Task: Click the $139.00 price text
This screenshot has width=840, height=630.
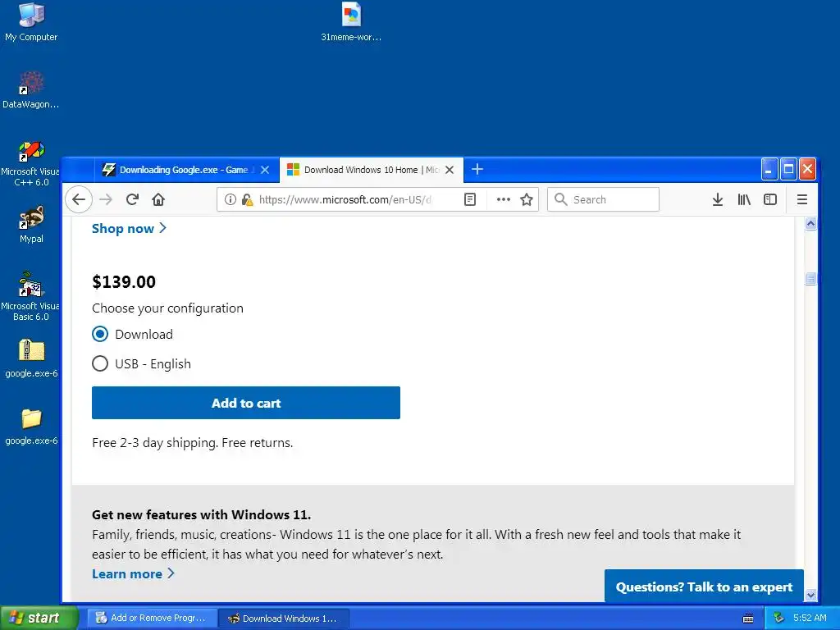Action: 124,282
